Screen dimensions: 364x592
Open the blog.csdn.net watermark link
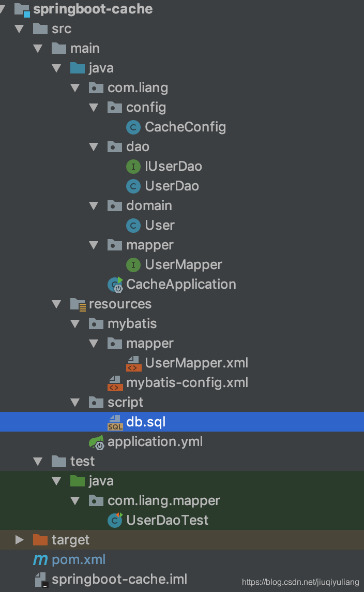point(300,582)
